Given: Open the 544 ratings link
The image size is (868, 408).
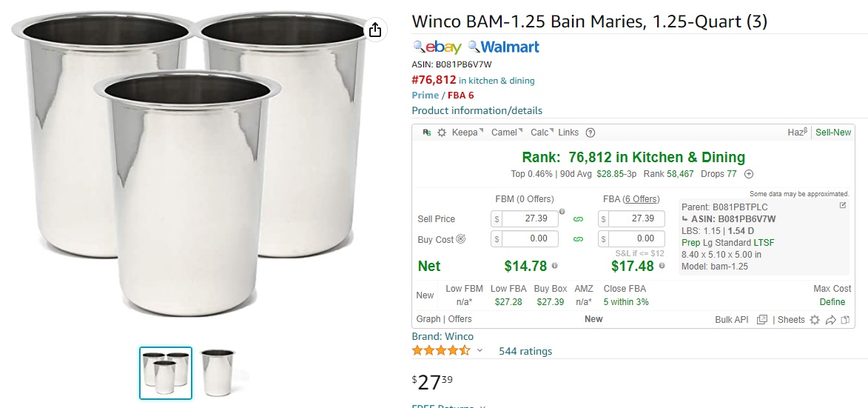Looking at the screenshot, I should point(525,351).
